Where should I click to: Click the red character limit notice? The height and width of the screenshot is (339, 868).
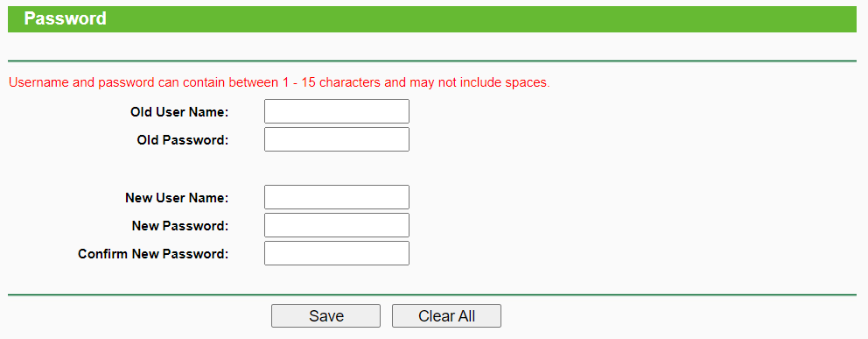tap(279, 83)
